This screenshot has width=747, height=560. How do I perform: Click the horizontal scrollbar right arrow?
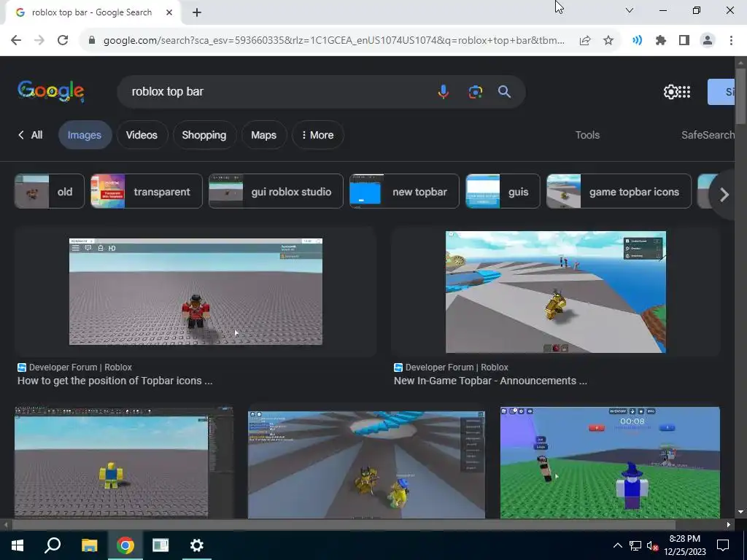729,525
